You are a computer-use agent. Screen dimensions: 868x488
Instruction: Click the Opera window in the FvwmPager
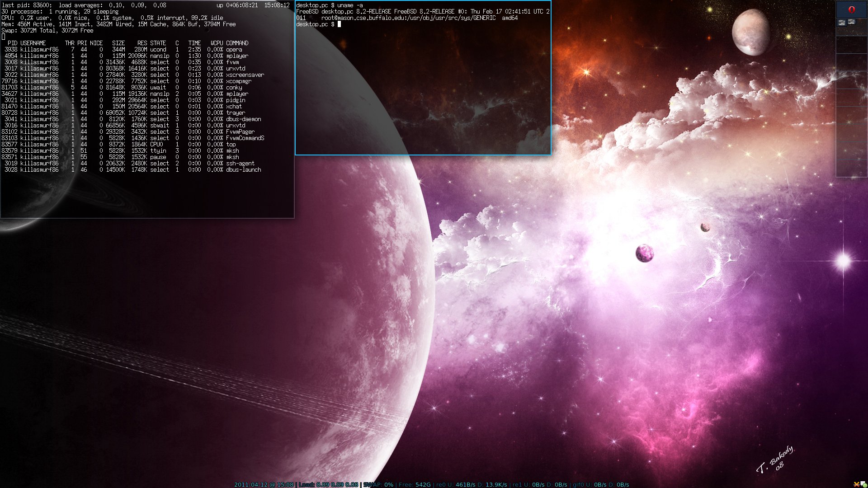852,9
